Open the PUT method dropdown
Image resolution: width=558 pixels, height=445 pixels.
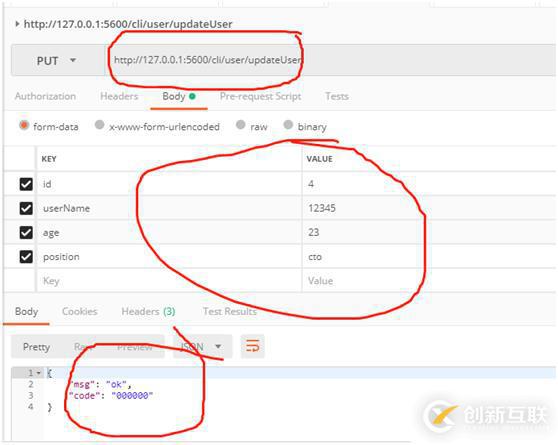click(56, 61)
